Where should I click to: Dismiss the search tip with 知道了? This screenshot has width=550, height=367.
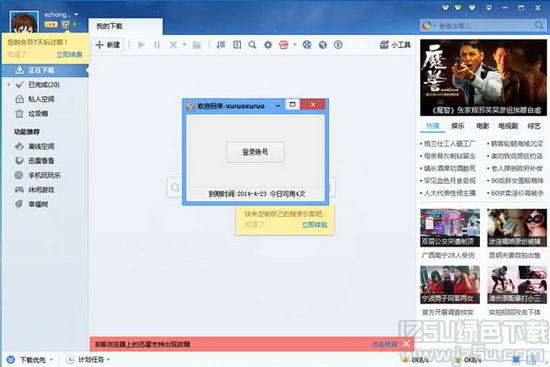[x=254, y=225]
